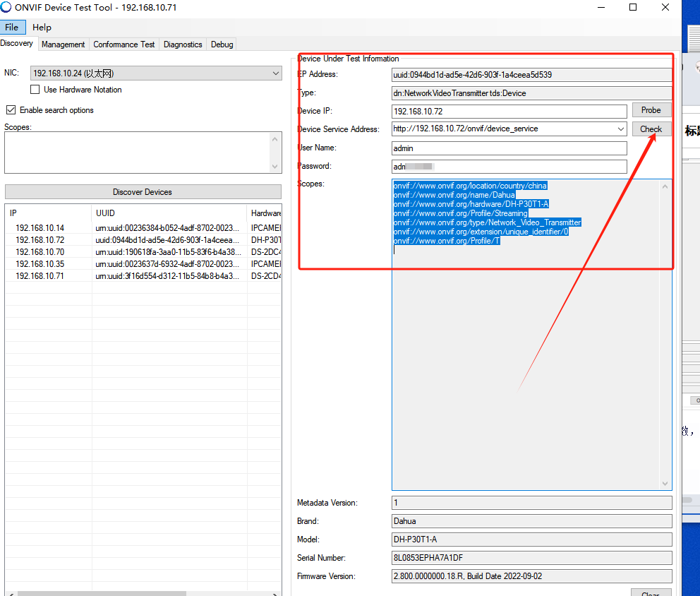Click the Clear button

pyautogui.click(x=650, y=593)
